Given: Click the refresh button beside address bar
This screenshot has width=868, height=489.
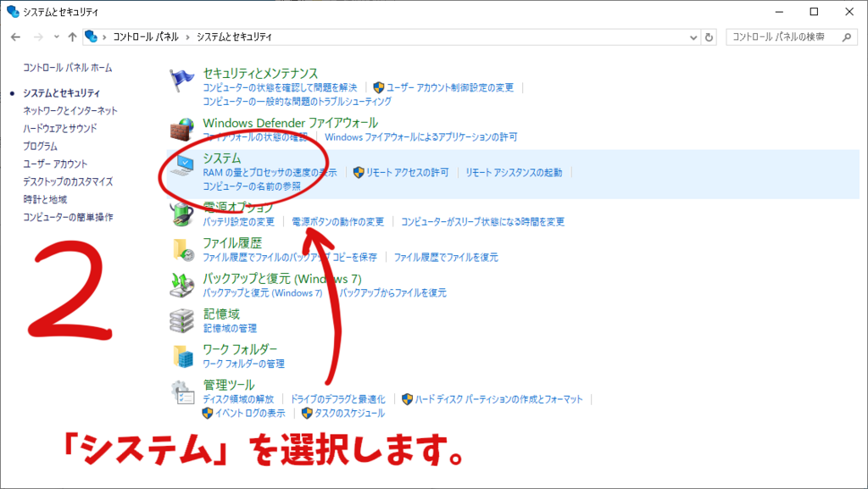Looking at the screenshot, I should tap(709, 37).
